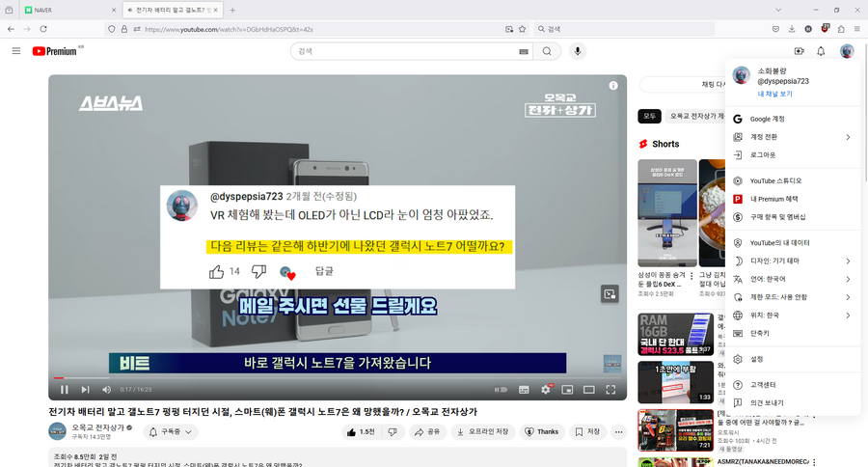Image resolution: width=868 pixels, height=467 pixels.
Task: Open 고객센터 menu item
Action: coord(792,384)
